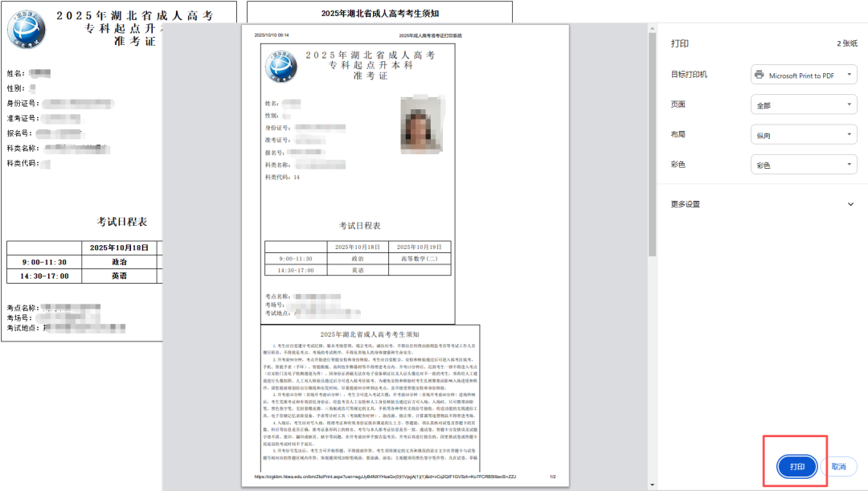Click the round exam logo on the background page

coord(27,31)
